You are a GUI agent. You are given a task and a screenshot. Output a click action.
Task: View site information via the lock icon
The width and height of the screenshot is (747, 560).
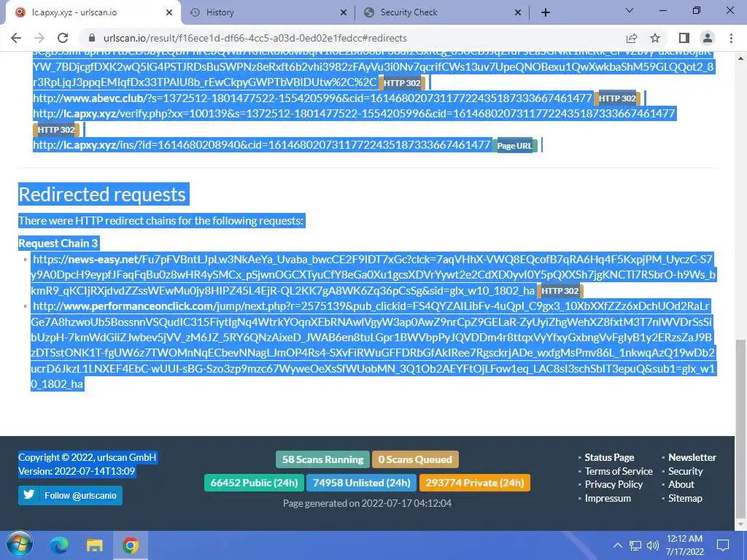click(x=92, y=38)
